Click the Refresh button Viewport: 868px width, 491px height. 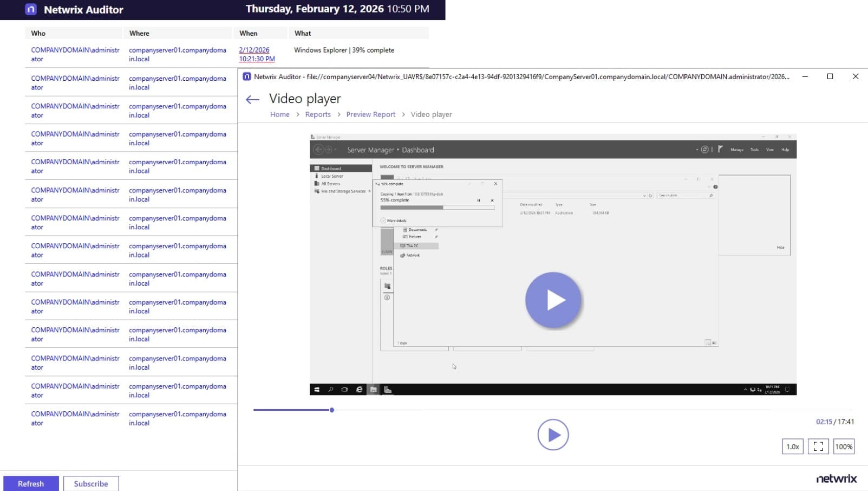pos(31,483)
